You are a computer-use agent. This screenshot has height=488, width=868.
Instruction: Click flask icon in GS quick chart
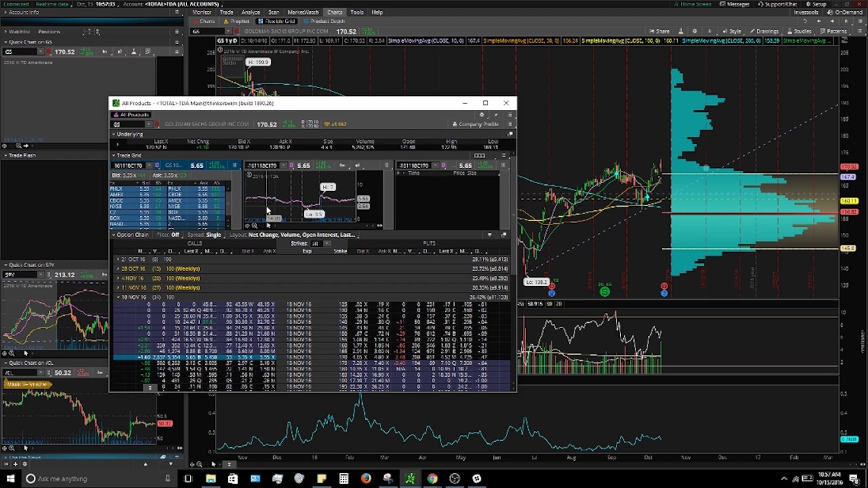134,52
